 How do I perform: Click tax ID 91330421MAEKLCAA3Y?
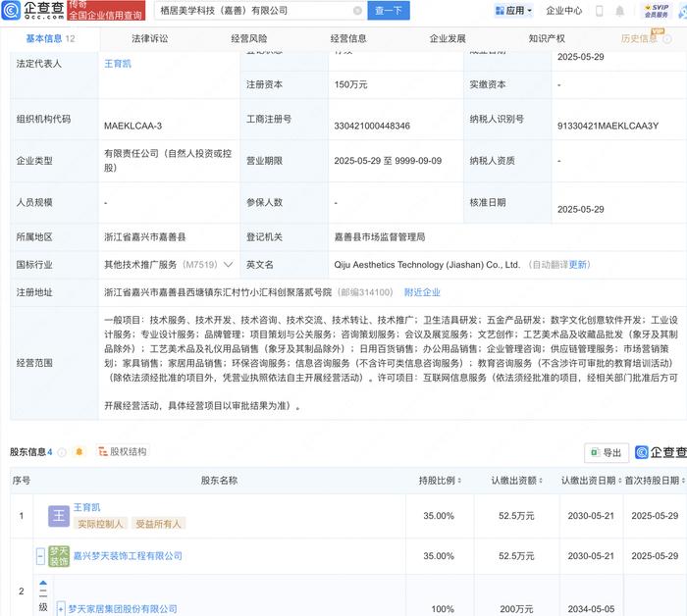coord(608,127)
